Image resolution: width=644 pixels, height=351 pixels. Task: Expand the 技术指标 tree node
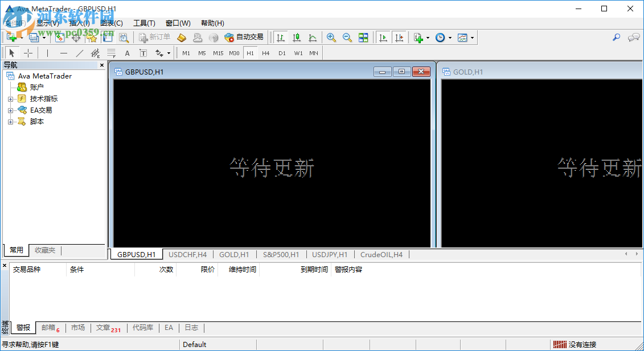(x=11, y=98)
